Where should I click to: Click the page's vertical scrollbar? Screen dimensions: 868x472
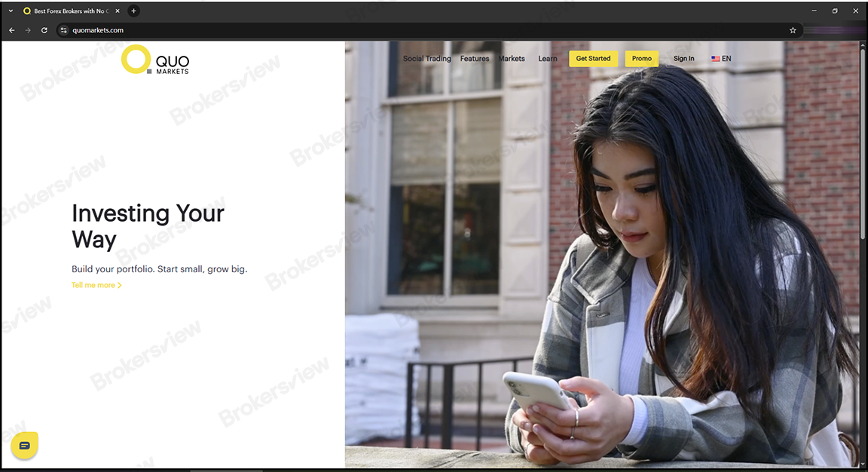[863, 151]
